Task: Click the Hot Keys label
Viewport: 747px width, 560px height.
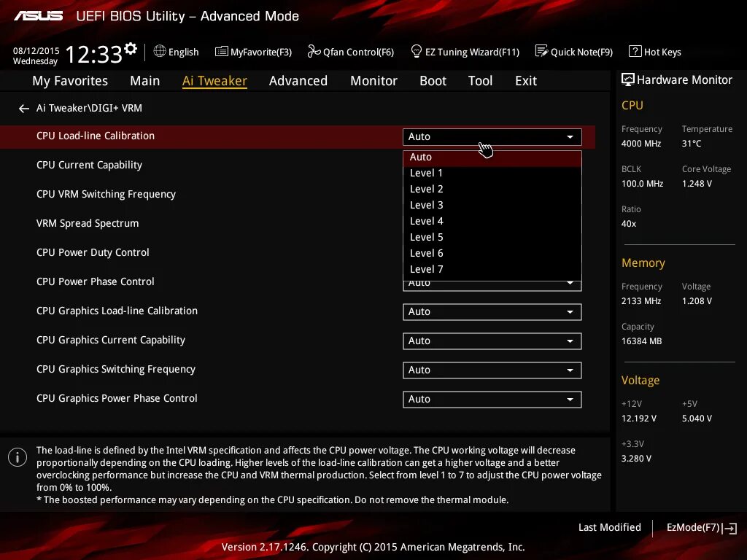Action: [x=662, y=52]
